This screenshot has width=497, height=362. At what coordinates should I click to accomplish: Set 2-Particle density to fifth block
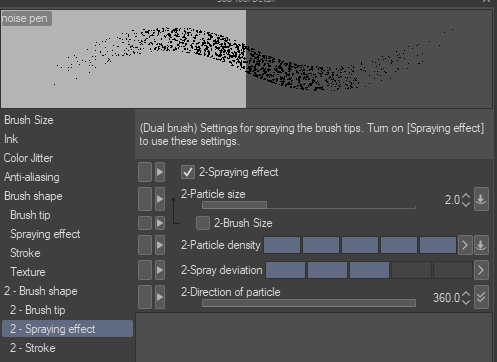438,245
